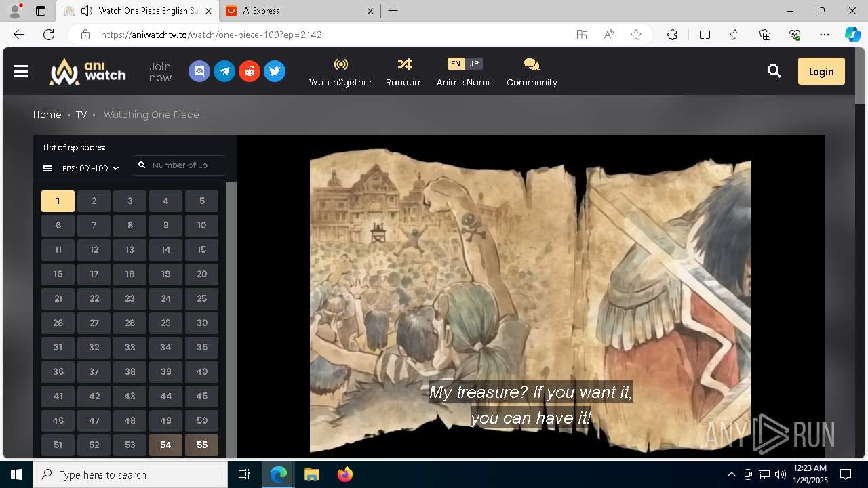View site information lock icon

tap(85, 35)
